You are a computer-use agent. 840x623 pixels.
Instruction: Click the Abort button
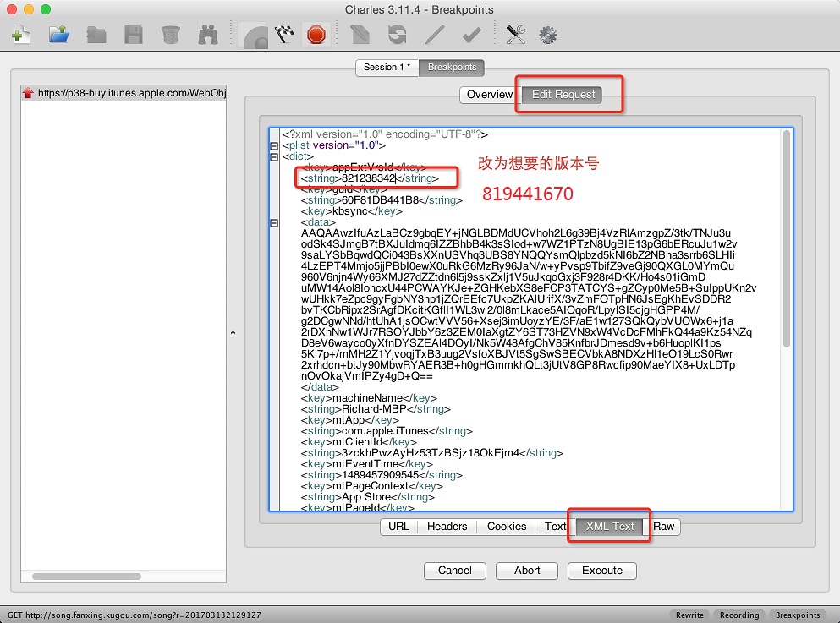[527, 571]
